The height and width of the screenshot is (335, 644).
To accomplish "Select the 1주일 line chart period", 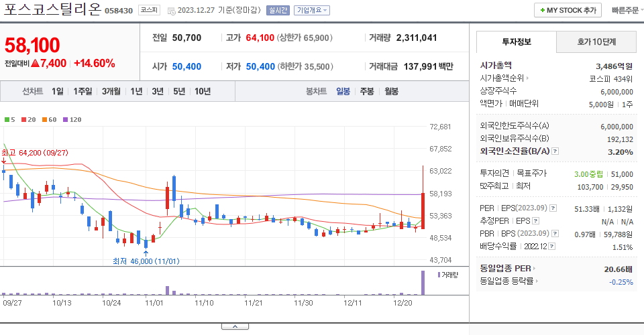I will [83, 91].
